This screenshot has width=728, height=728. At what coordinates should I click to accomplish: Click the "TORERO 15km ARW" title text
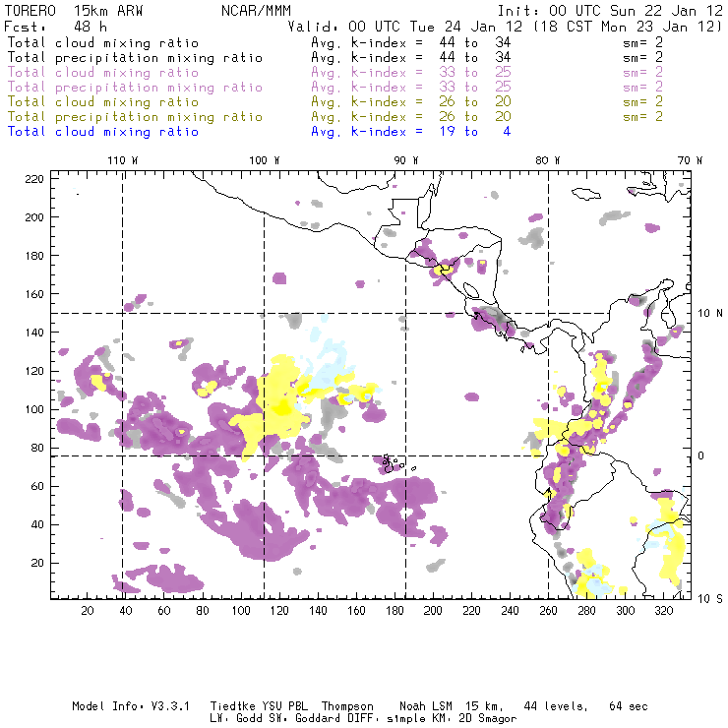74,11
